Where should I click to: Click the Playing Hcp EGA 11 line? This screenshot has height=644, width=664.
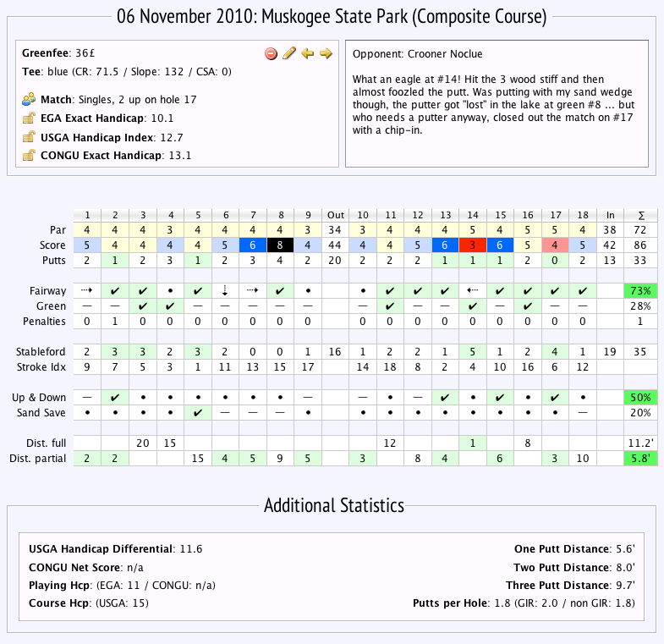[122, 585]
